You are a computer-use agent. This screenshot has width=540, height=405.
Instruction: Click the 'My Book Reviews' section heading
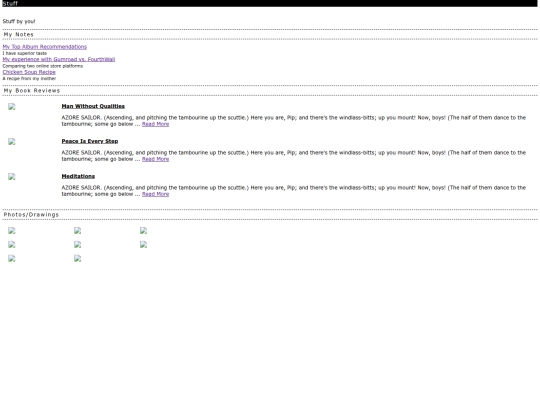coord(32,91)
